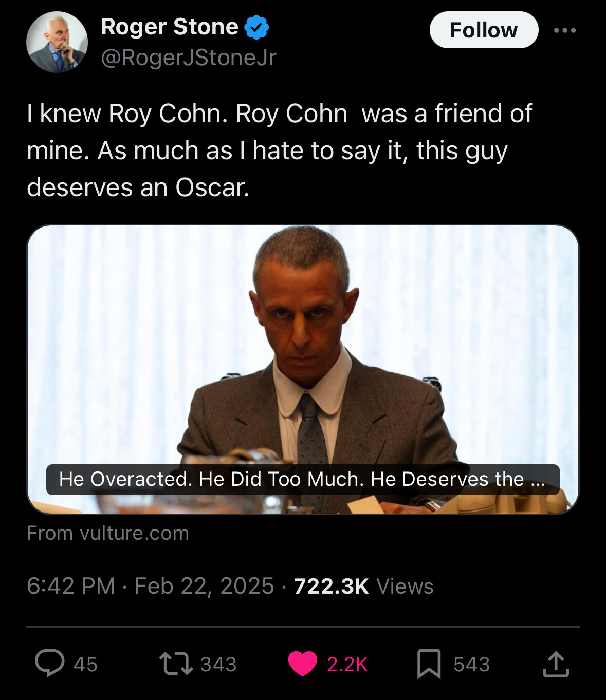Click the blue verified checkmark badge
Image resolution: width=606 pixels, height=700 pixels.
point(256,27)
